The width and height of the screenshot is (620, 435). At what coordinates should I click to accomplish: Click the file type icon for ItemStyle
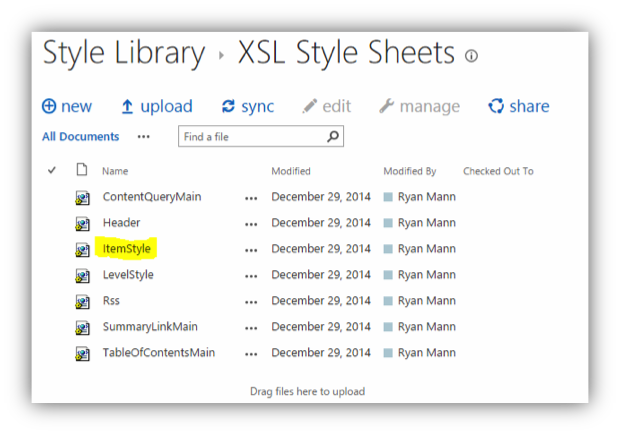[x=82, y=250]
